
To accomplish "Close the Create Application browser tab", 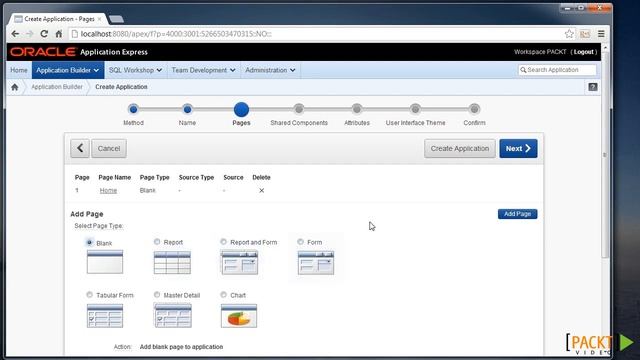I will 99,19.
